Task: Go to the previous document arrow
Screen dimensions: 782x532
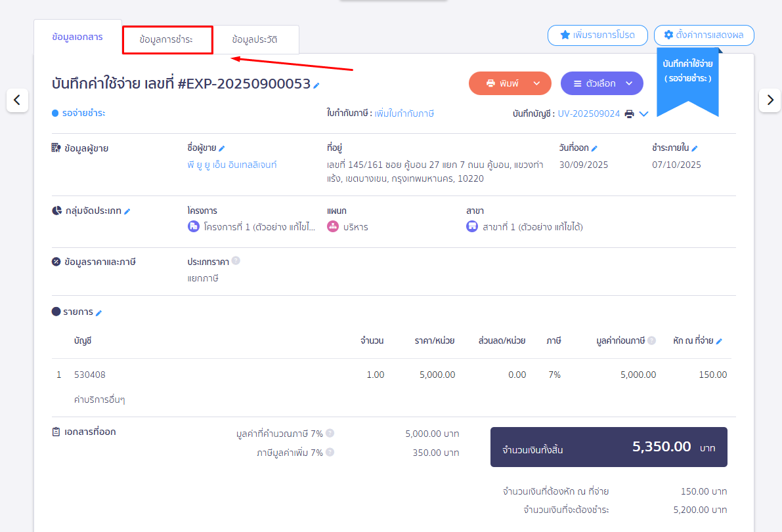Action: tap(17, 100)
